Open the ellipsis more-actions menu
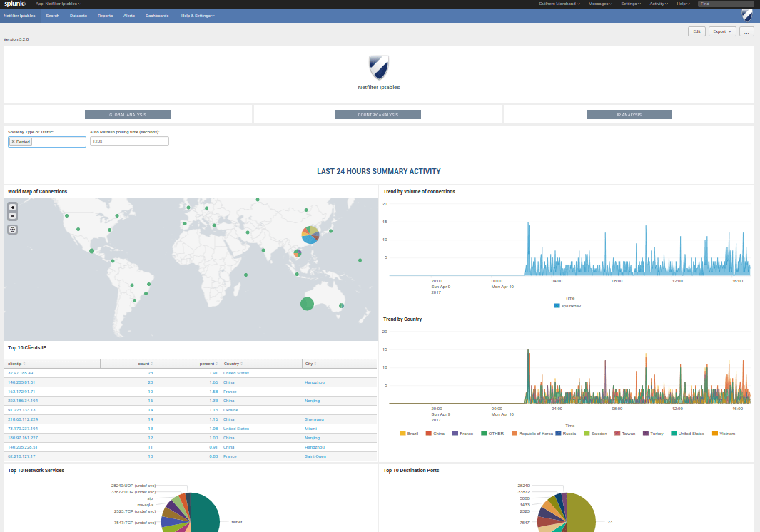The width and height of the screenshot is (760, 532). (x=746, y=31)
